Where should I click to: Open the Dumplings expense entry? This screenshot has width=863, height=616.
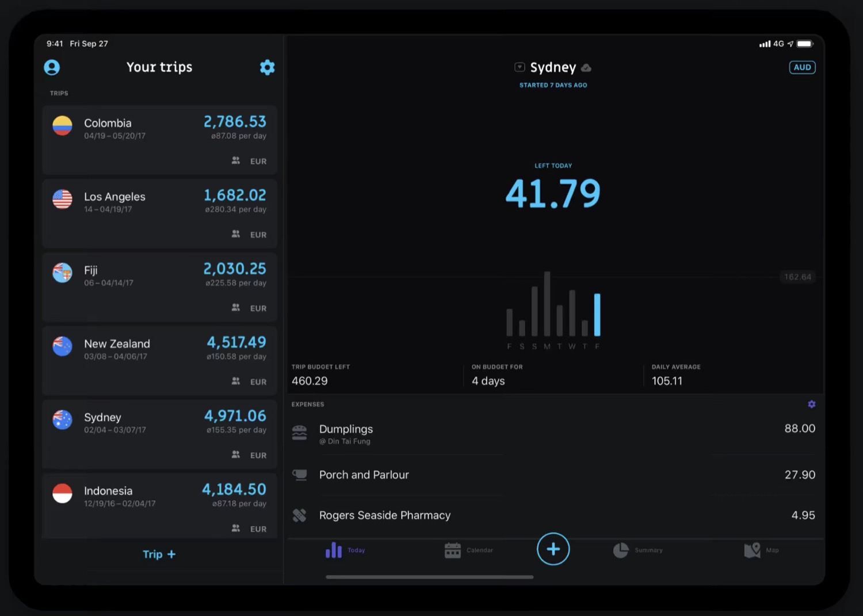(552, 434)
